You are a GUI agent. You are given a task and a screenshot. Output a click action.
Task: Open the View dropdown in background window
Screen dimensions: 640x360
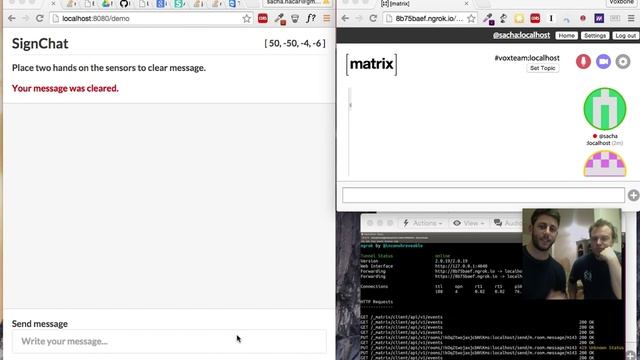click(x=468, y=223)
